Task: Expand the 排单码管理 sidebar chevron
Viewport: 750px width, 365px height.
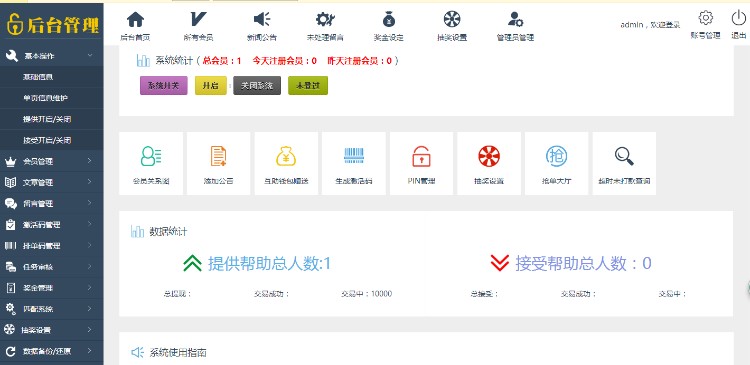Action: 89,245
